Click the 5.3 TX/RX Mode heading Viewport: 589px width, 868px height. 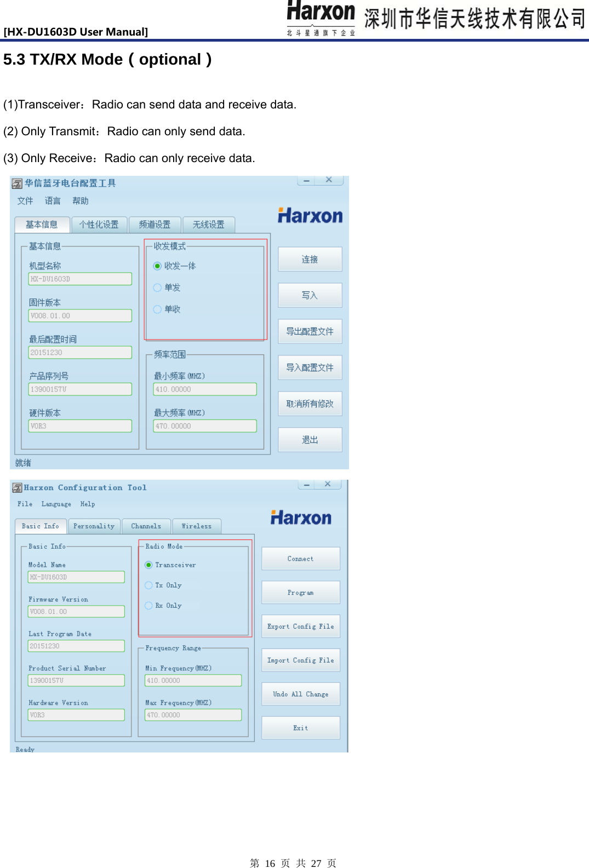[107, 59]
